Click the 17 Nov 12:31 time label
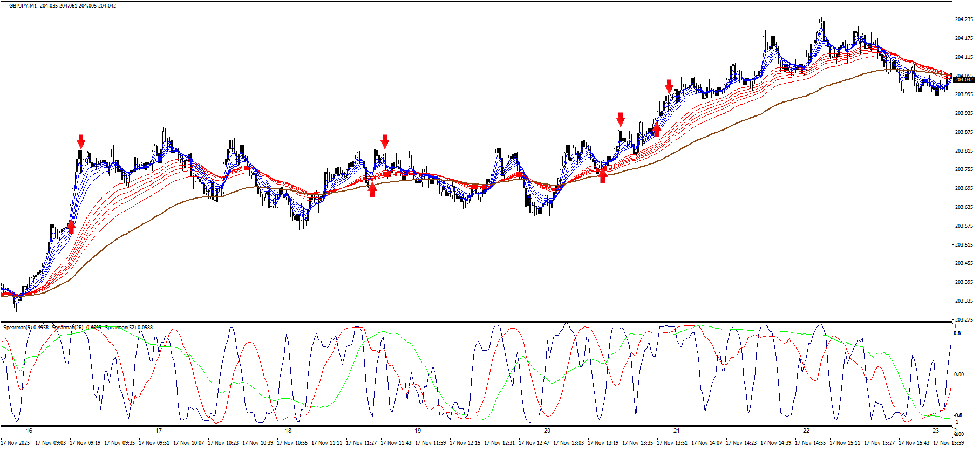The width and height of the screenshot is (980, 457). coord(499,443)
